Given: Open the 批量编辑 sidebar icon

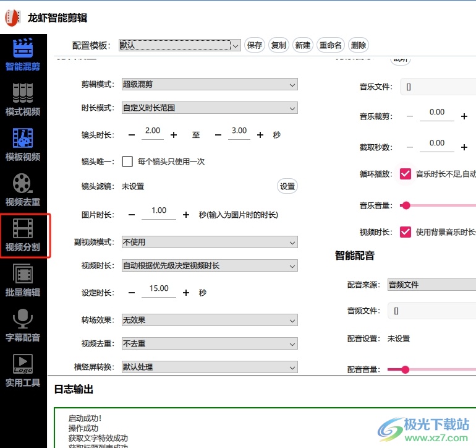Looking at the screenshot, I should click(23, 274).
